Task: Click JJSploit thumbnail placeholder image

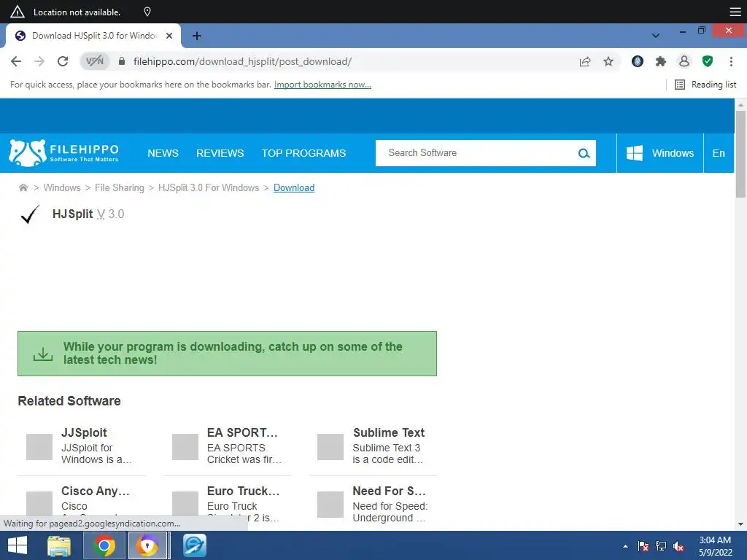Action: pyautogui.click(x=39, y=447)
